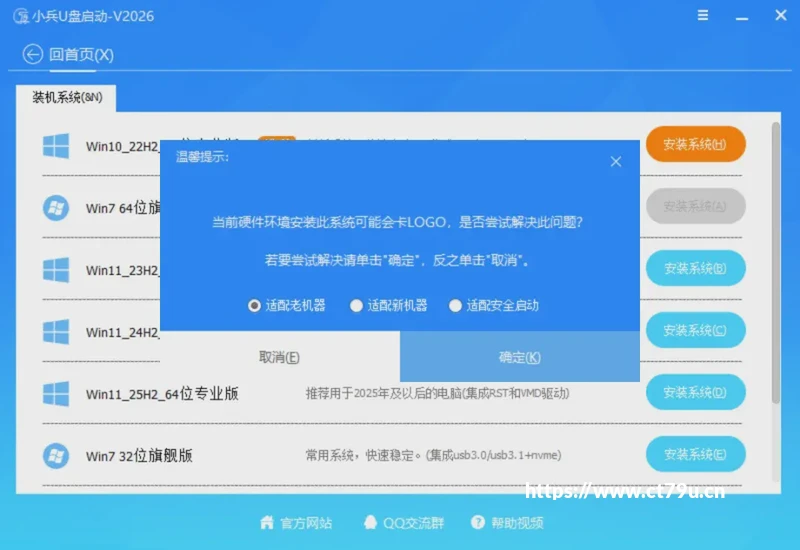
Task: Click greyed 安装系统(A) button
Action: pos(695,206)
